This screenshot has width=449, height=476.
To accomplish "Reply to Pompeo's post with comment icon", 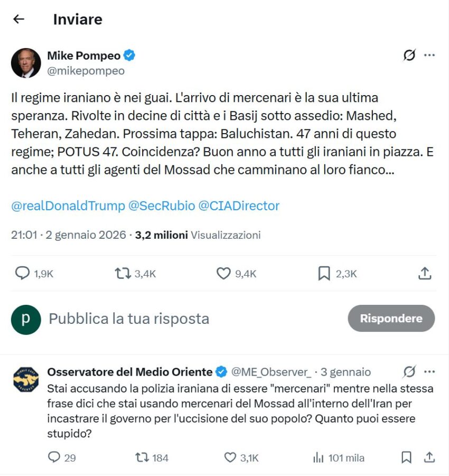I will (x=23, y=273).
